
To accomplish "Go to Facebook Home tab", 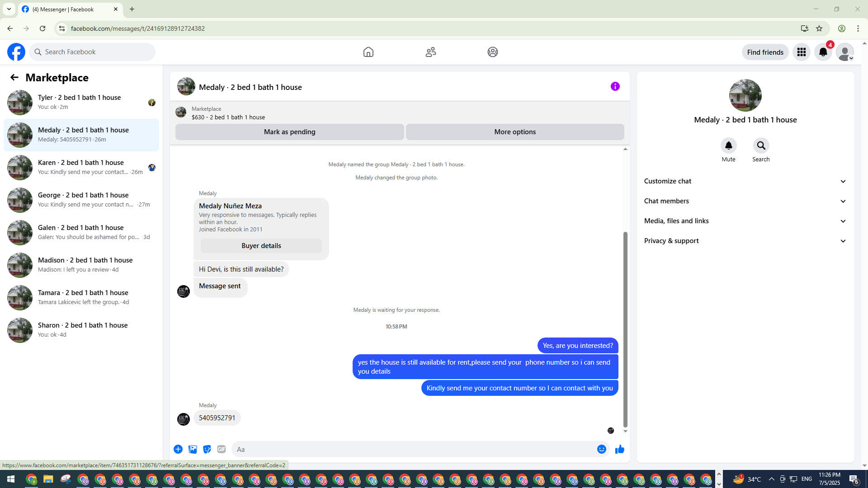I will click(368, 52).
